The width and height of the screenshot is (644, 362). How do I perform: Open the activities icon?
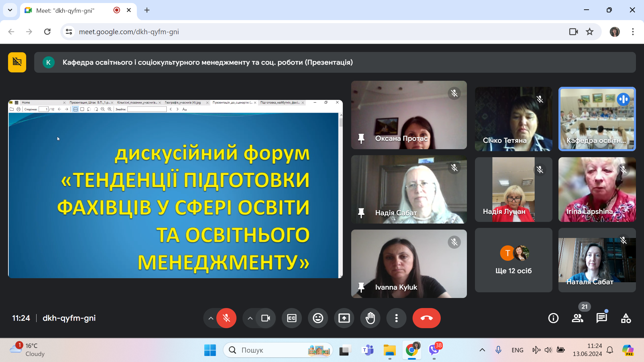[626, 318]
